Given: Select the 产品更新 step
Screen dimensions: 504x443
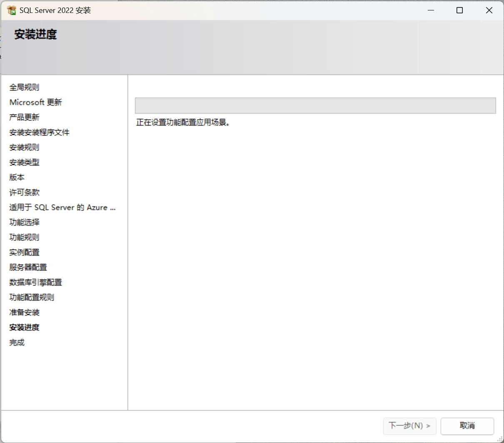Looking at the screenshot, I should tap(24, 117).
